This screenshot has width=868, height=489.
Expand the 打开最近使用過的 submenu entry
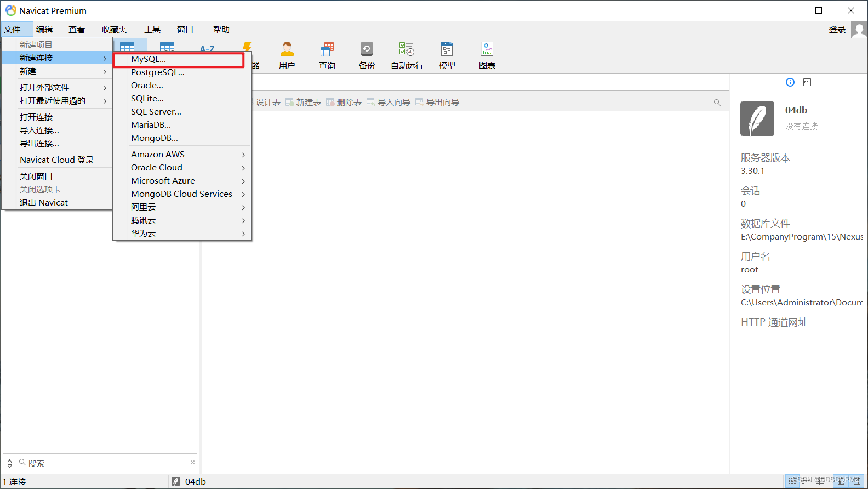(x=58, y=101)
